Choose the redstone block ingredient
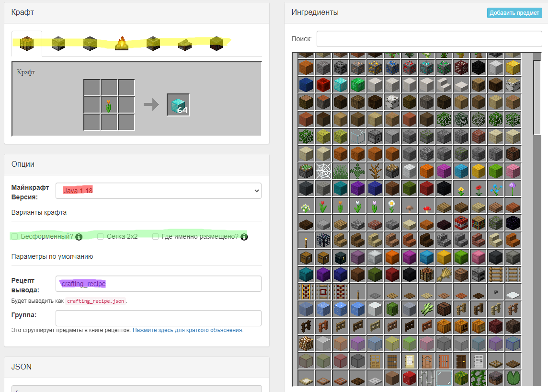Screen dimensions: 548x392 click(x=323, y=84)
